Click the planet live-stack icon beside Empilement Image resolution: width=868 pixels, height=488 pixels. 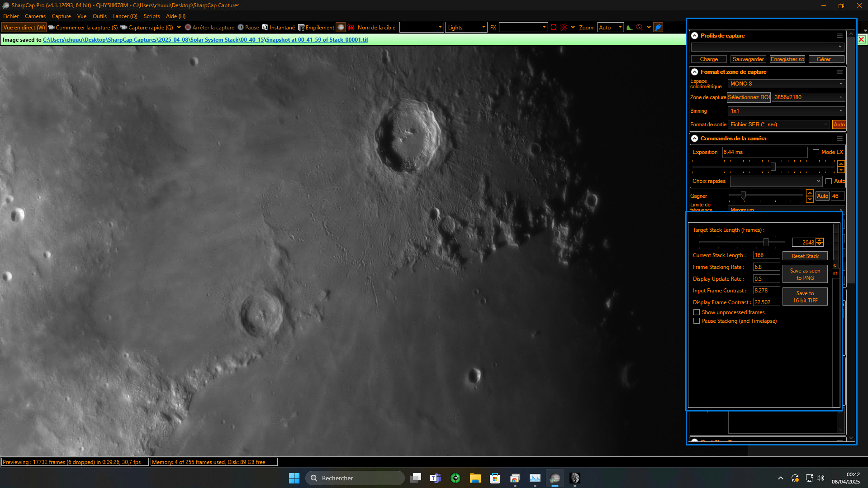[x=341, y=27]
